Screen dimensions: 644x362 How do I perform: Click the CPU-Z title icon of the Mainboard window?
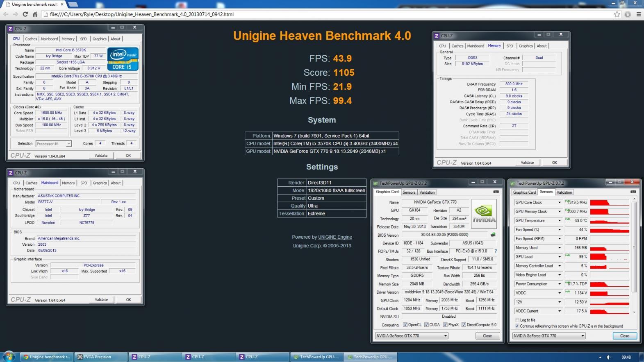(x=11, y=173)
